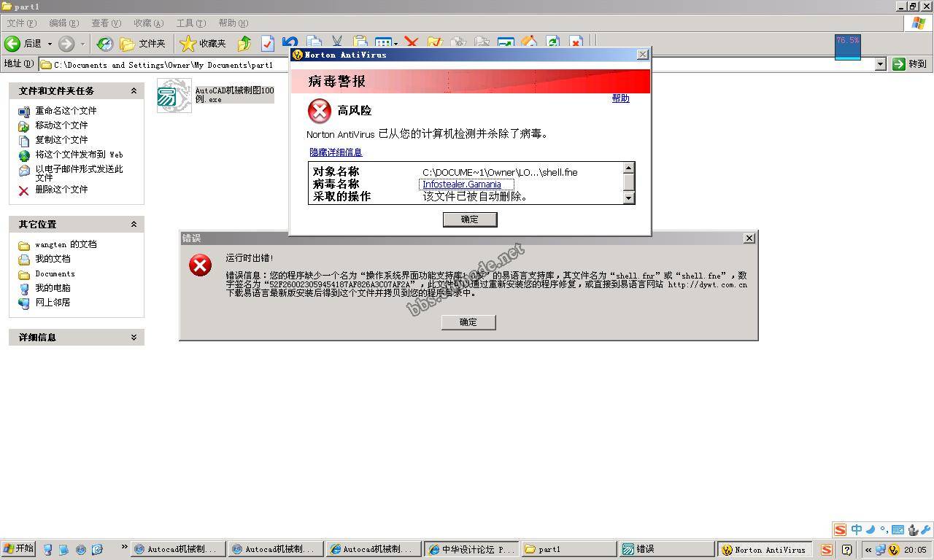Click the wrench settings icon in IME bar
The height and width of the screenshot is (560, 934).
926,530
